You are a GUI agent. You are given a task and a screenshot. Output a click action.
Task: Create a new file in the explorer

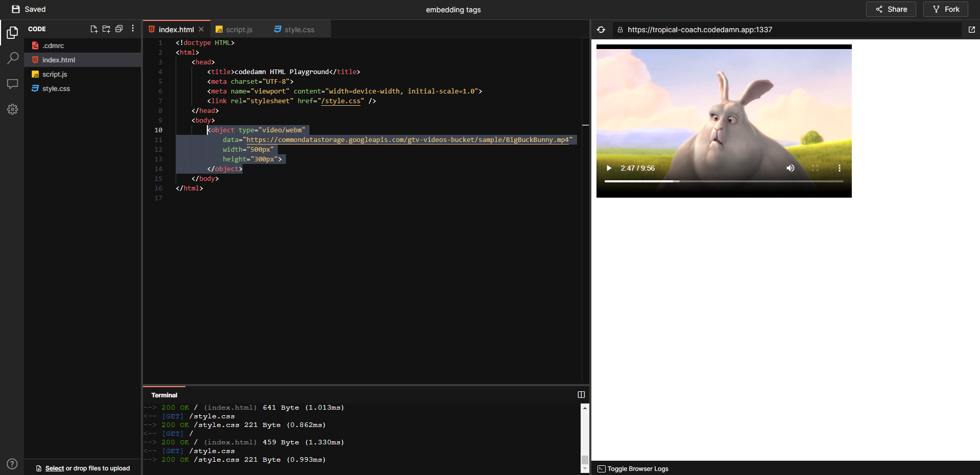pos(94,29)
